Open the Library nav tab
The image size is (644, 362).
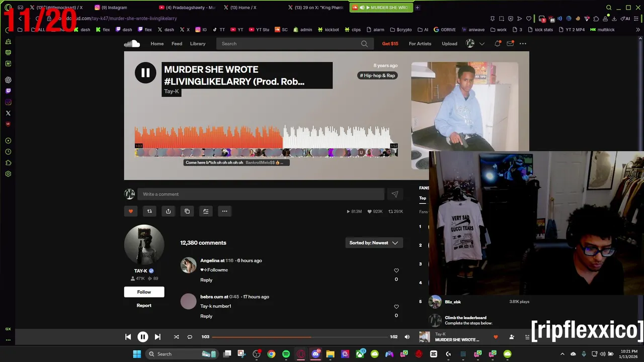[x=198, y=44]
